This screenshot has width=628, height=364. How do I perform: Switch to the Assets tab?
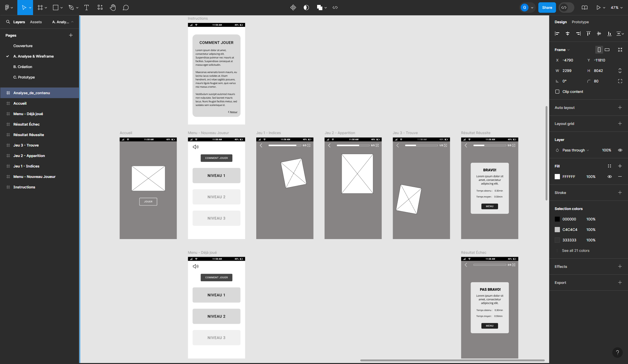(36, 22)
